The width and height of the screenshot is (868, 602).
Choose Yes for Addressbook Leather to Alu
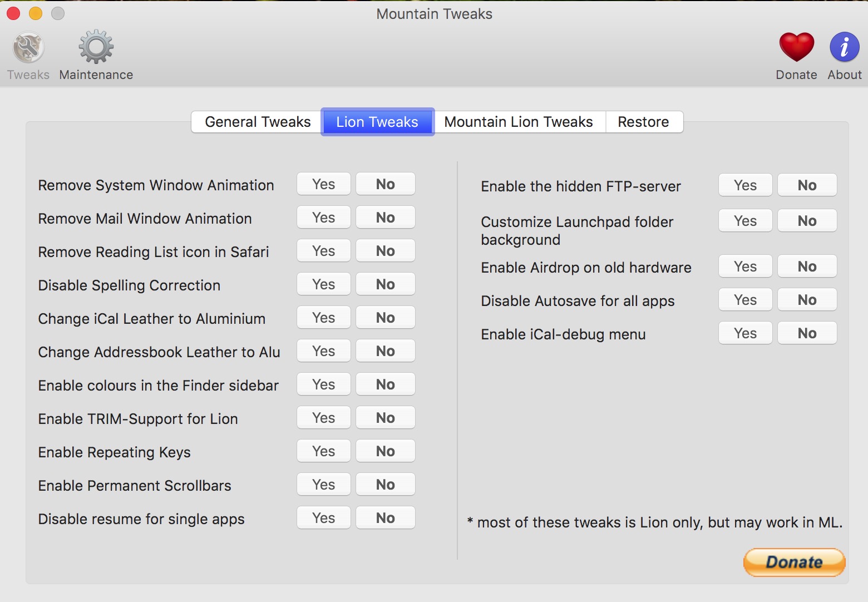tap(324, 351)
